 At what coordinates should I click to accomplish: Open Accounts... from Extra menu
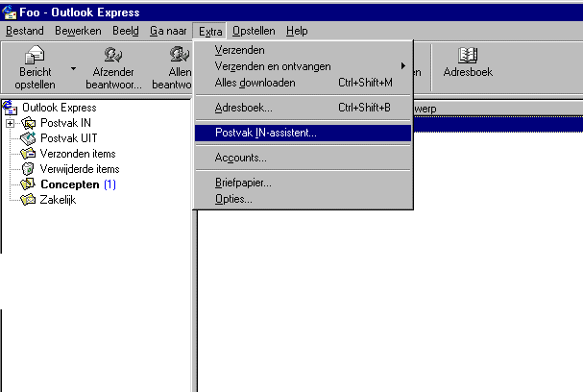click(304, 158)
